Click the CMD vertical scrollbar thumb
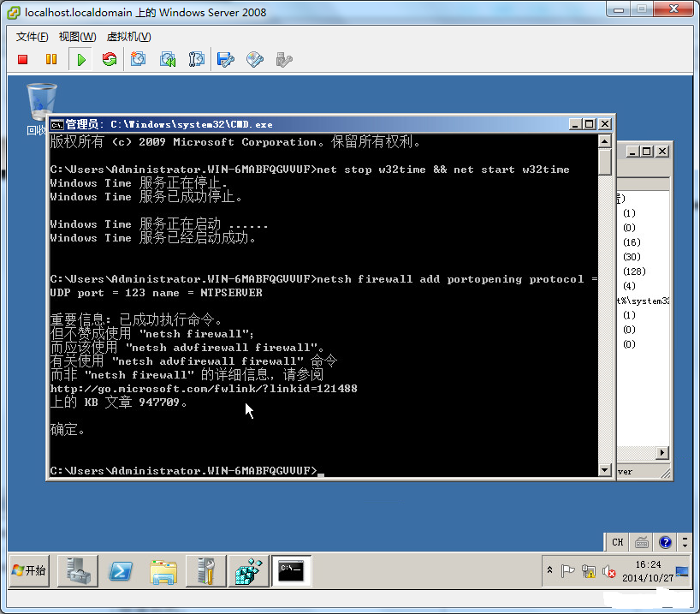 pos(604,162)
